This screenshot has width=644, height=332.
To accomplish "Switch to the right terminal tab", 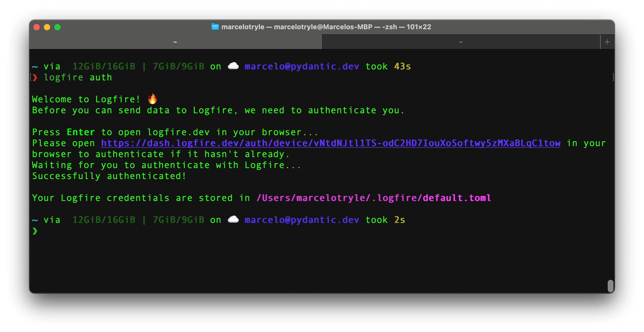I will (x=461, y=42).
